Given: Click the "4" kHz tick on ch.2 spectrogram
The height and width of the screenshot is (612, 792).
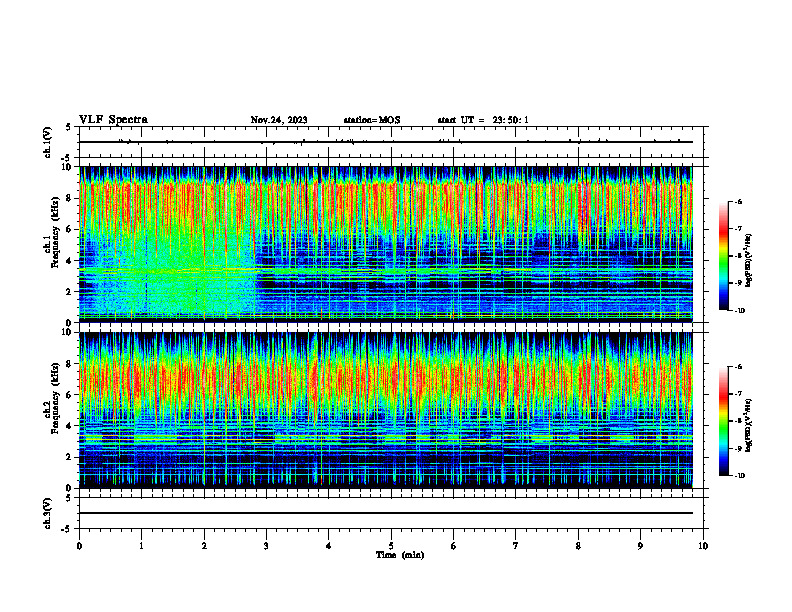Looking at the screenshot, I should point(69,426).
